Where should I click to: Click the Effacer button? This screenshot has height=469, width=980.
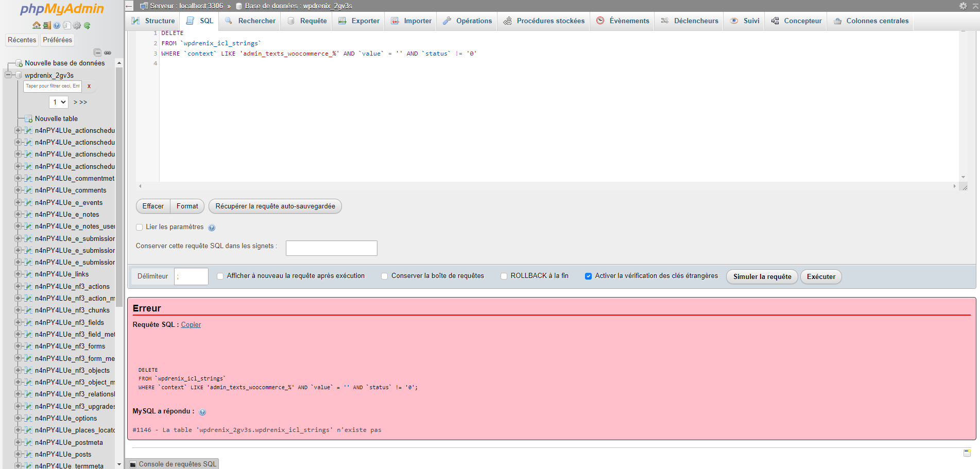tap(153, 206)
